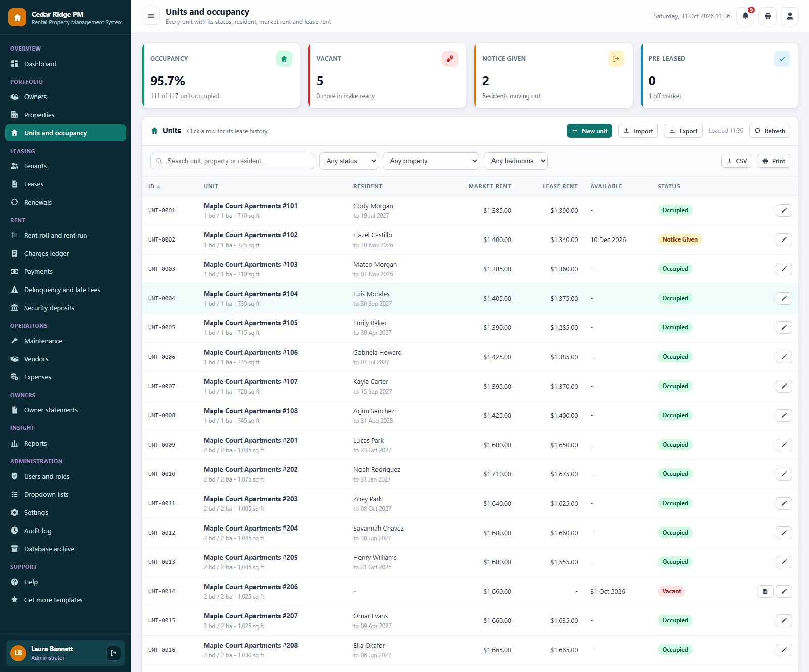Download the table as CSV
Viewport: 809px width, 672px height.
pyautogui.click(x=737, y=161)
